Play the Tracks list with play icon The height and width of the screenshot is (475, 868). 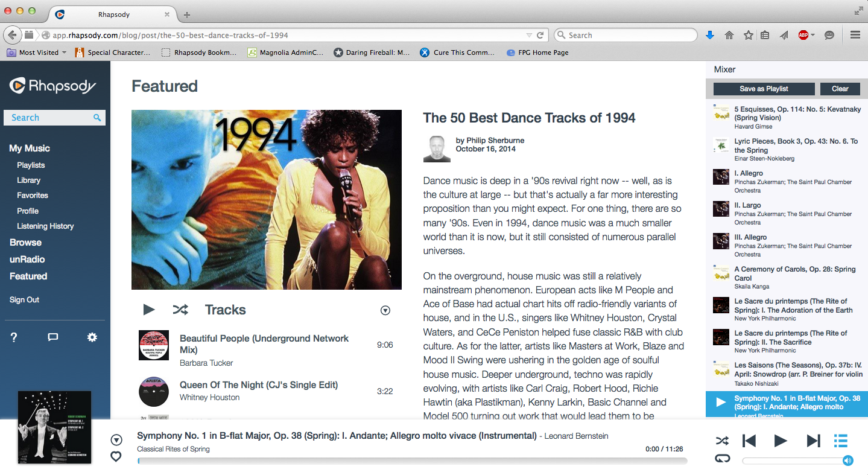(148, 310)
